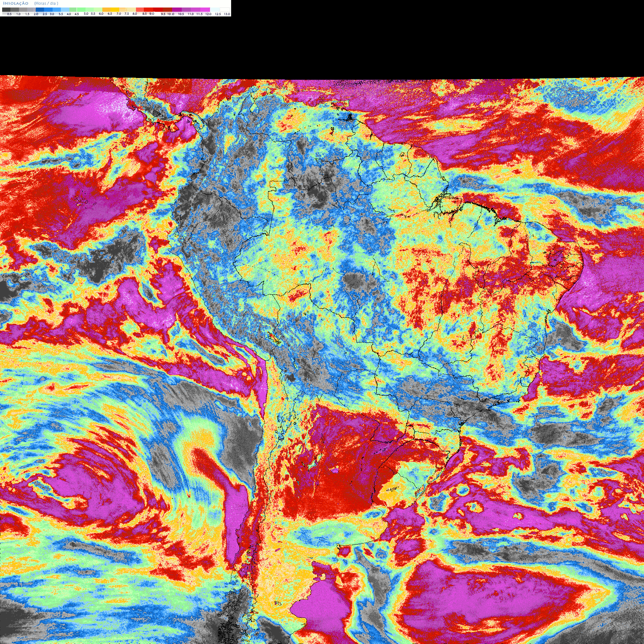Screen dimensions: 644x644
Task: Pick the deep purple swatch after 10.0
Action: (177, 10)
